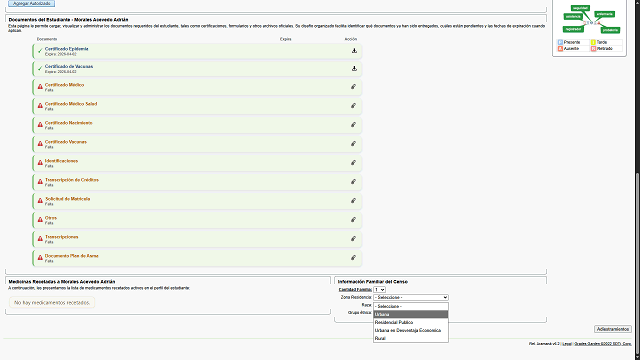The image size is (640, 360).
Task: Open the Cantidad Familia dropdown
Action: [x=379, y=289]
